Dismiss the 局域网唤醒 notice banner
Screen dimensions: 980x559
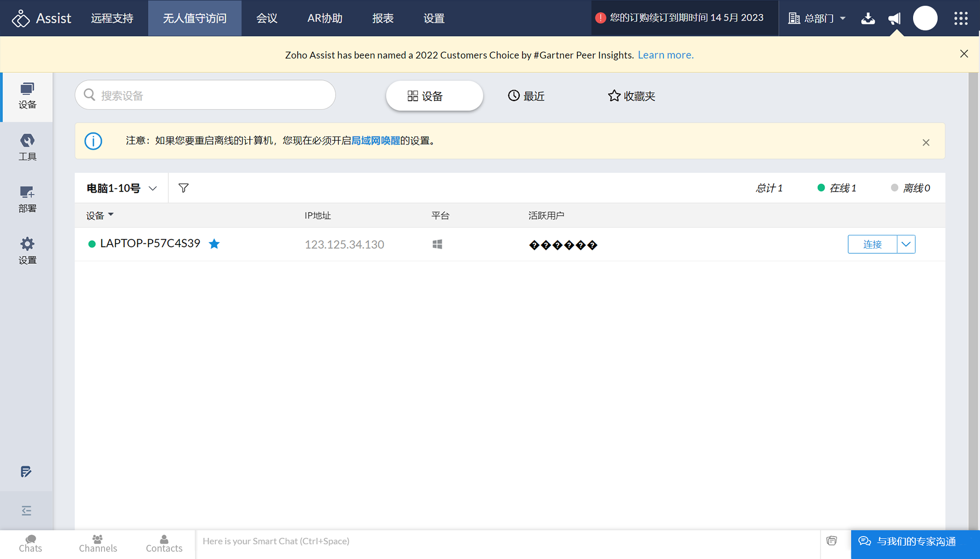926,142
